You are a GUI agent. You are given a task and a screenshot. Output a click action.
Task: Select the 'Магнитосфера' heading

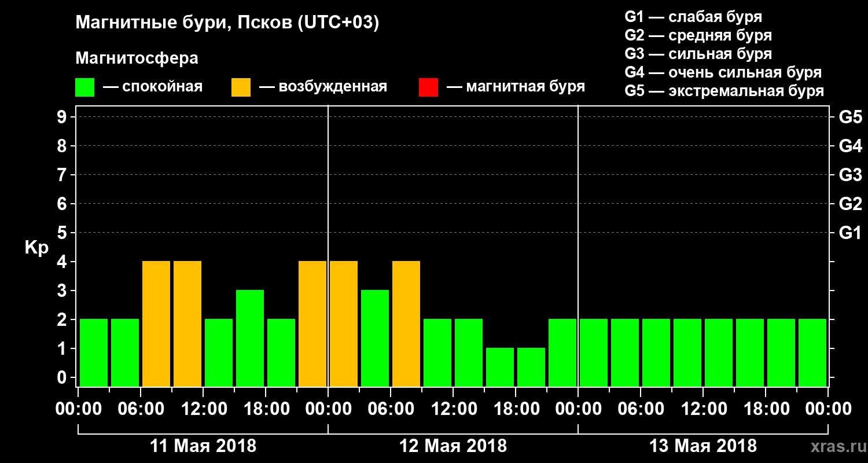tap(137, 58)
